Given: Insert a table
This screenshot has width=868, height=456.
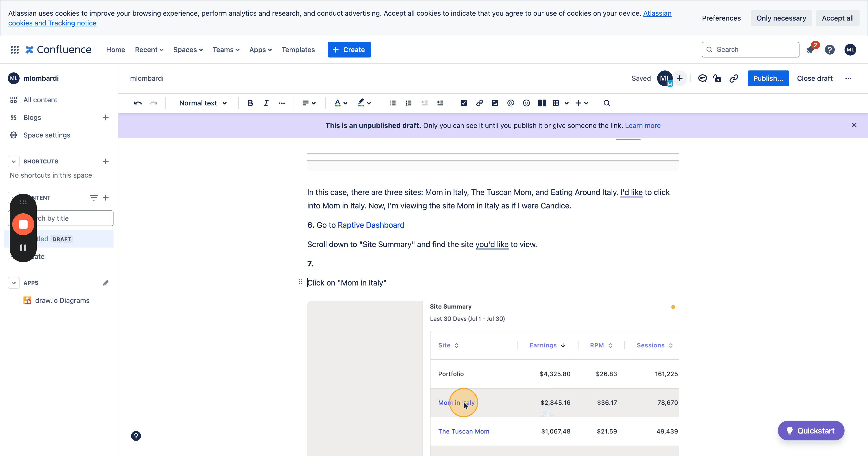Looking at the screenshot, I should (556, 103).
